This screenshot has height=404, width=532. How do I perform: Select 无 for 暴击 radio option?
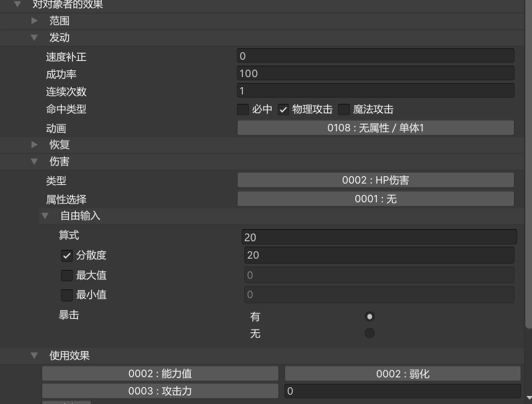click(x=369, y=333)
